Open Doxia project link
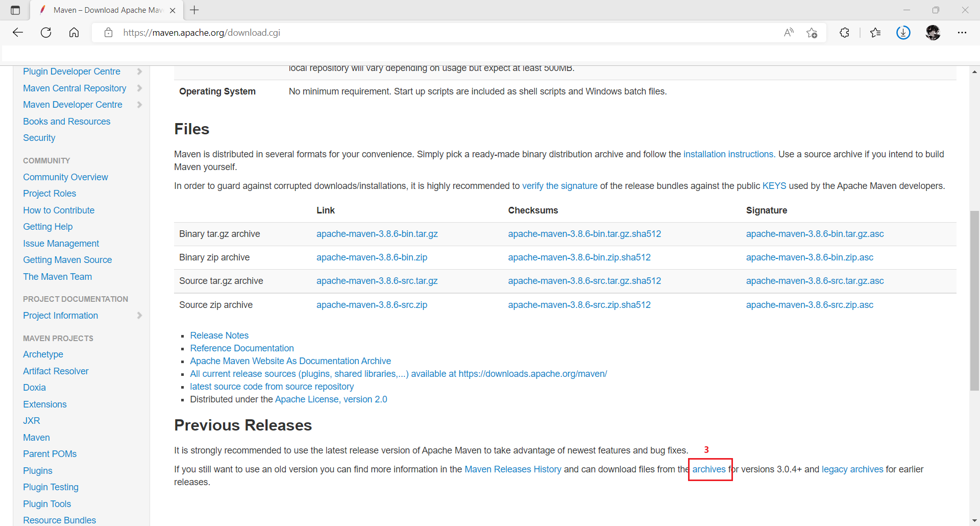Viewport: 980px width, 526px height. 34,388
